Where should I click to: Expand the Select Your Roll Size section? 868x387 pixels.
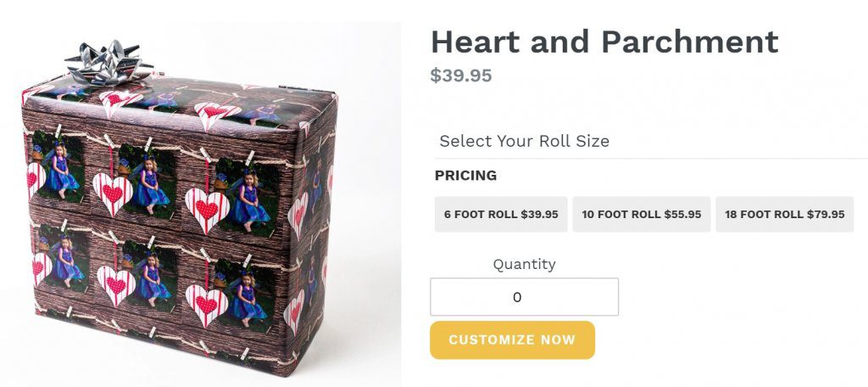coord(524,141)
